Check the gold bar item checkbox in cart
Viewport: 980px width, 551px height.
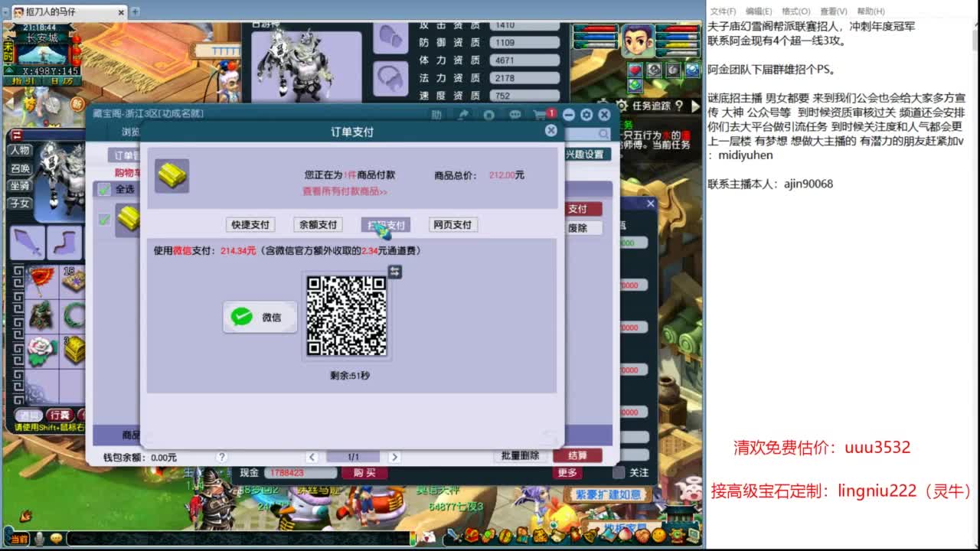(103, 220)
